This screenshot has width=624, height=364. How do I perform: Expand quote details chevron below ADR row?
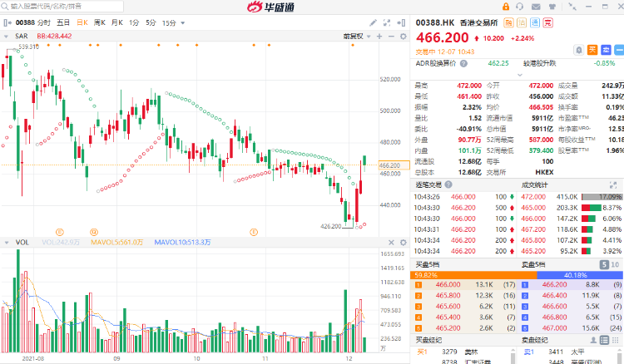518,74
